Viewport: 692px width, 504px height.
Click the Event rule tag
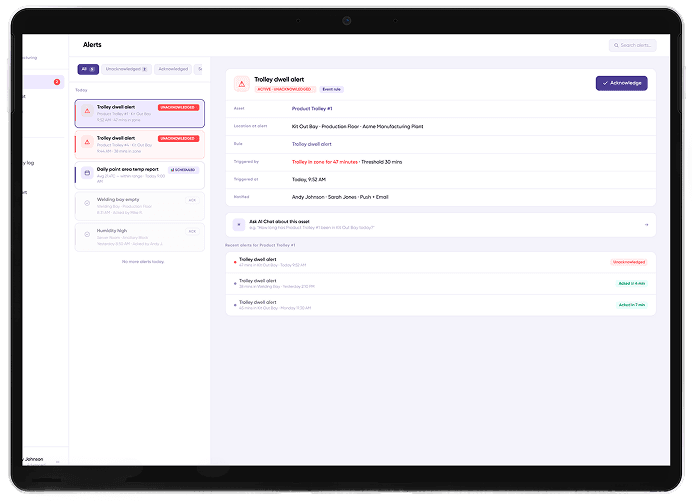pyautogui.click(x=331, y=89)
